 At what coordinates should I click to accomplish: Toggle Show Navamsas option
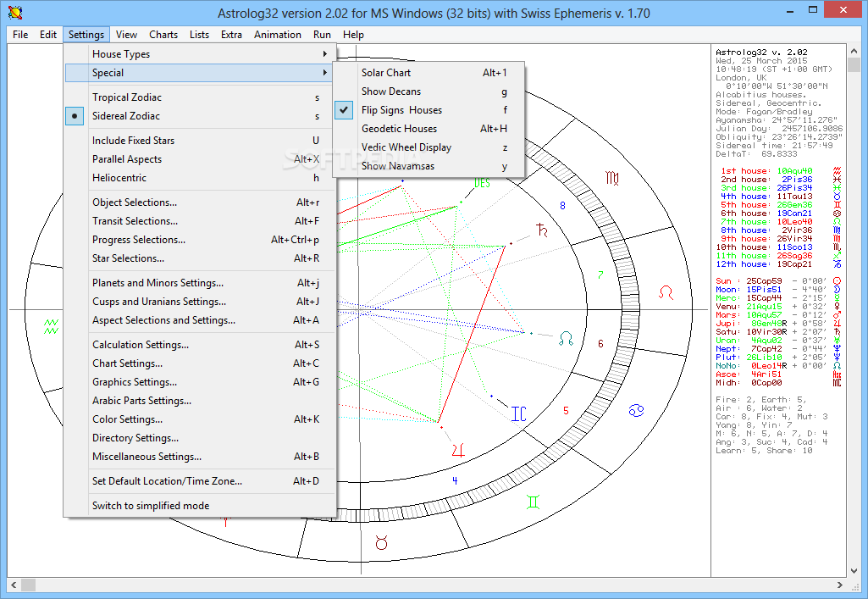(428, 166)
